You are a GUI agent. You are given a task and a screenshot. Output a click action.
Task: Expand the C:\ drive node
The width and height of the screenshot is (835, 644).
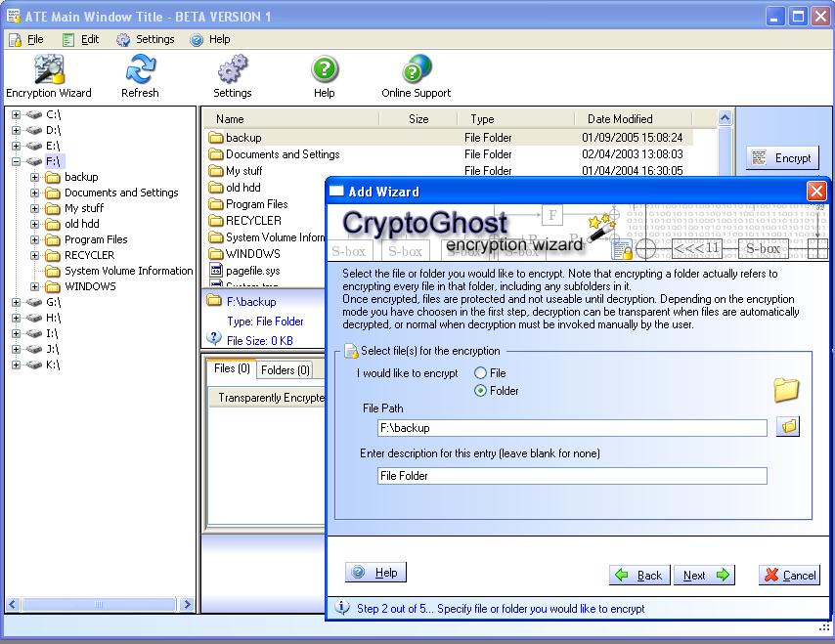click(x=16, y=114)
